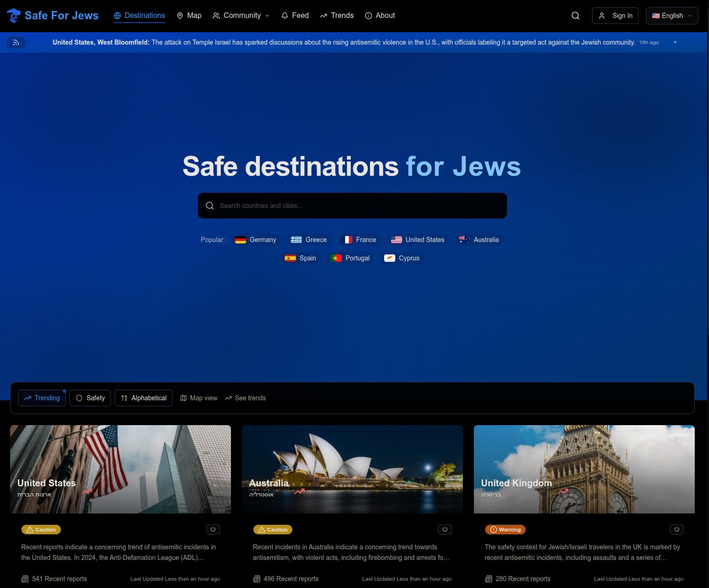This screenshot has width=709, height=588.
Task: Click the 541 Recent reports text
Action: pyautogui.click(x=59, y=579)
